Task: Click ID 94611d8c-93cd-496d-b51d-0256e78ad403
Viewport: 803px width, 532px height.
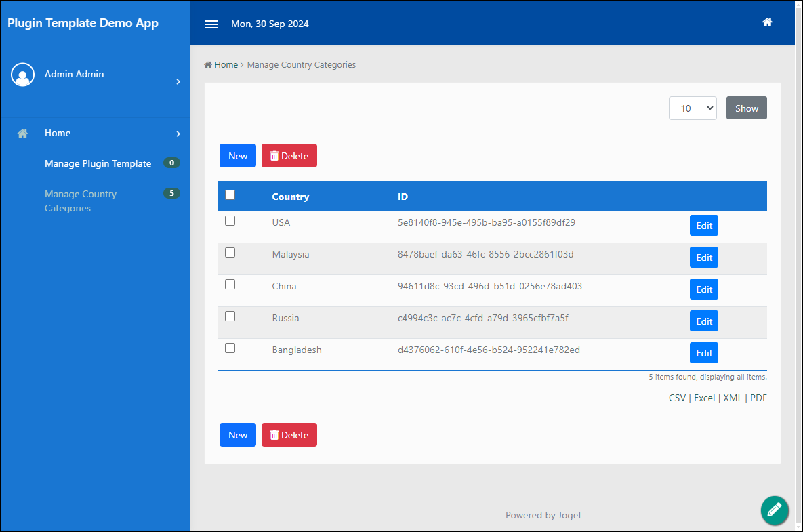Action: (x=489, y=286)
